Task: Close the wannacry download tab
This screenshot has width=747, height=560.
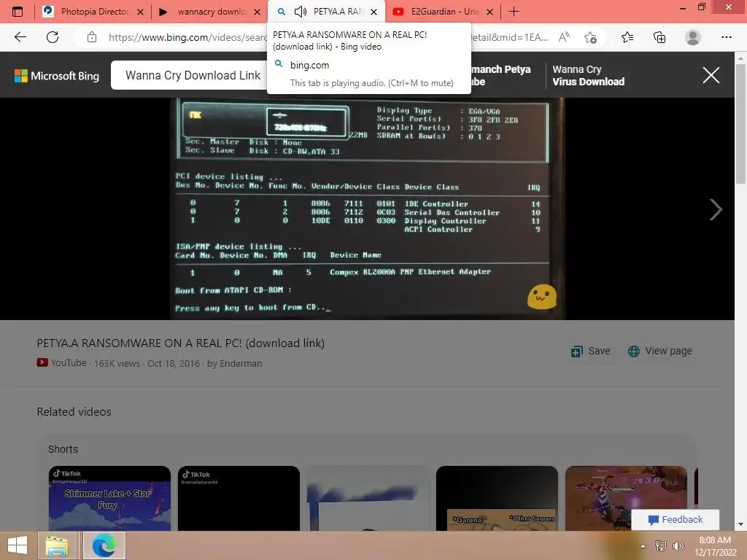Action: pyautogui.click(x=258, y=12)
